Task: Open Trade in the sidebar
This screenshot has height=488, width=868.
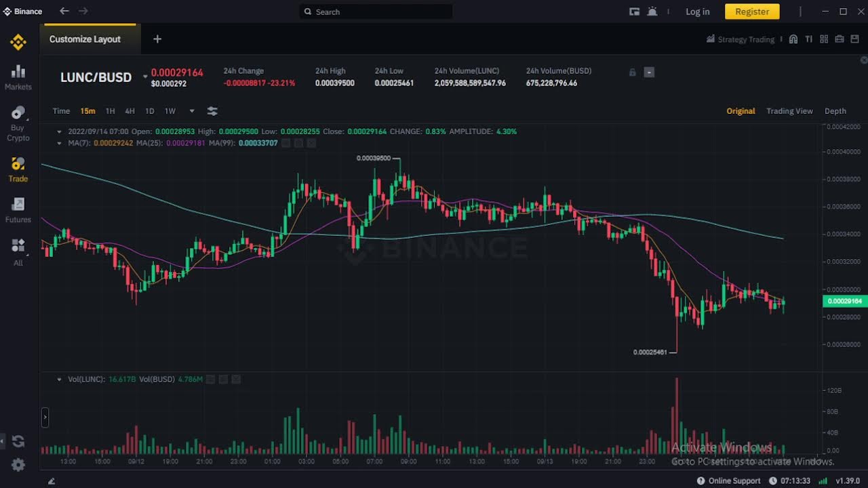Action: (18, 169)
